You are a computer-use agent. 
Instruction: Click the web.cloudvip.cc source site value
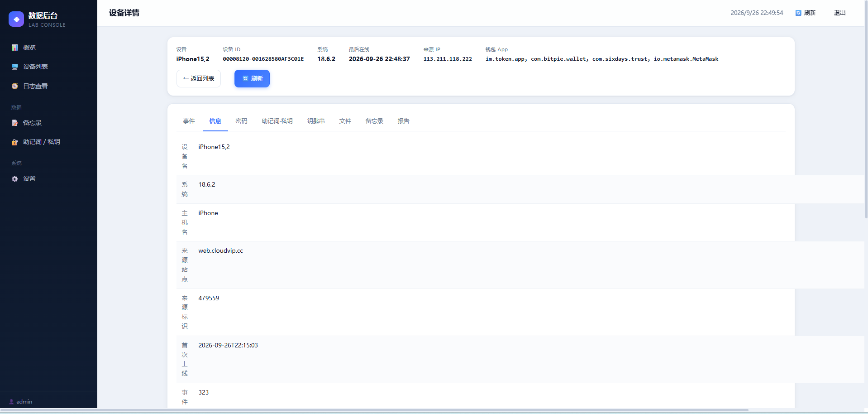pyautogui.click(x=221, y=250)
